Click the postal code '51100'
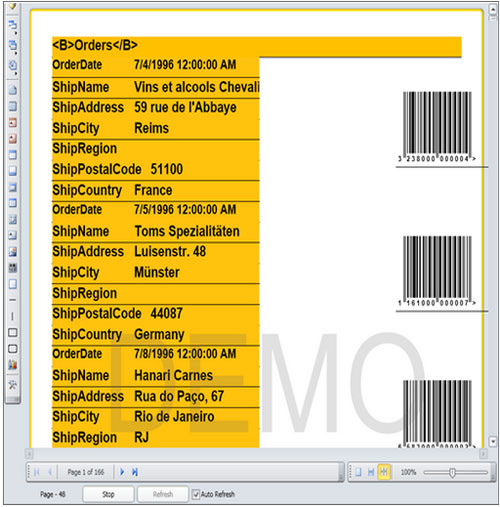This screenshot has width=500, height=507. (167, 169)
